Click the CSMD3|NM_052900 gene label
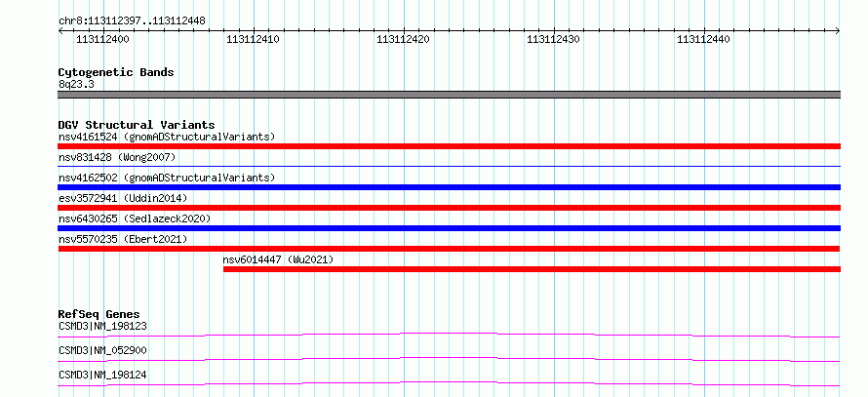 point(102,350)
